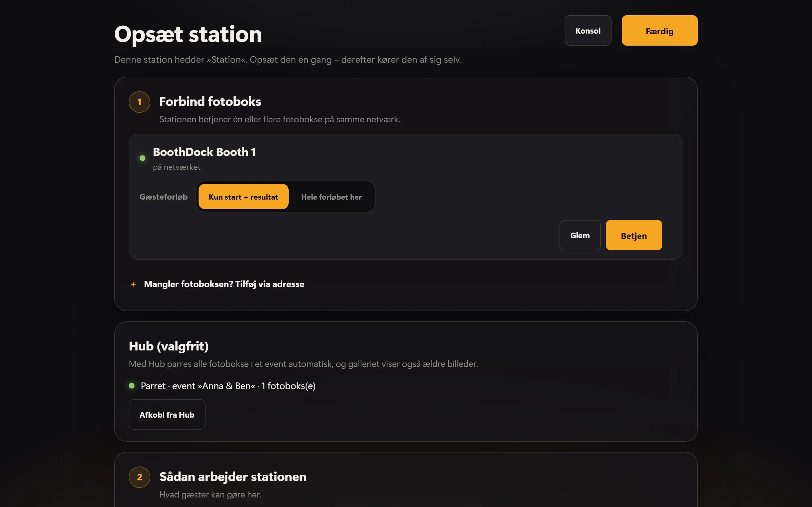
Task: Click the Færdig button
Action: [x=659, y=30]
